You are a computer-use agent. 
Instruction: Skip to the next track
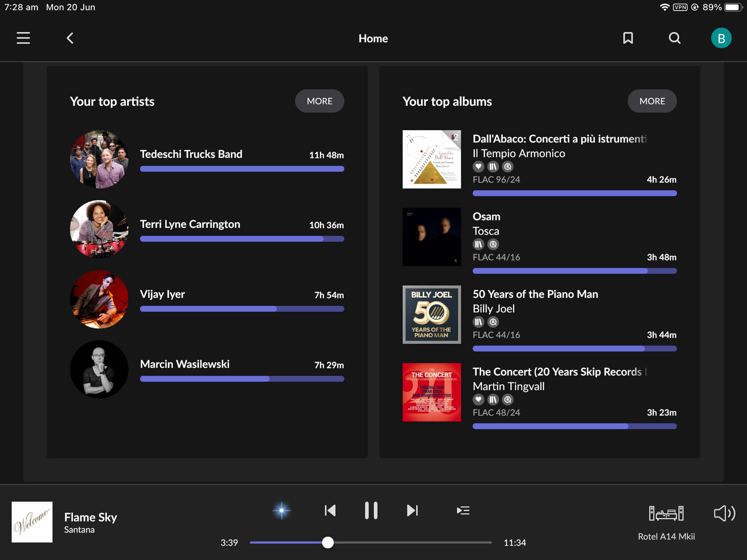[x=412, y=510]
